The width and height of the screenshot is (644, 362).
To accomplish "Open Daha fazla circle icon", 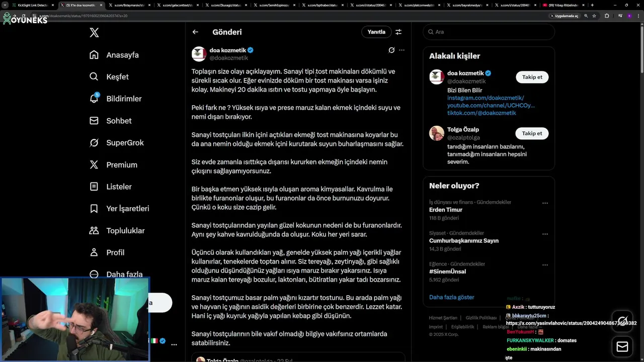I will 94,274.
